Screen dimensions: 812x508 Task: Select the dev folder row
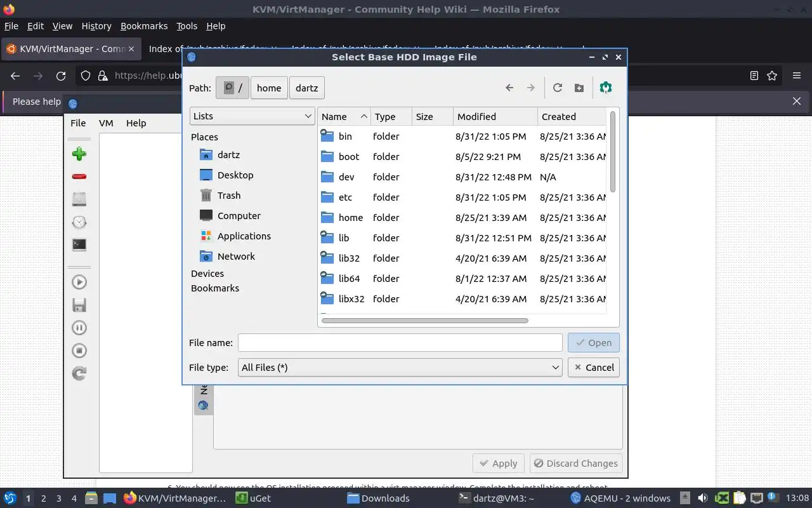coord(462,177)
